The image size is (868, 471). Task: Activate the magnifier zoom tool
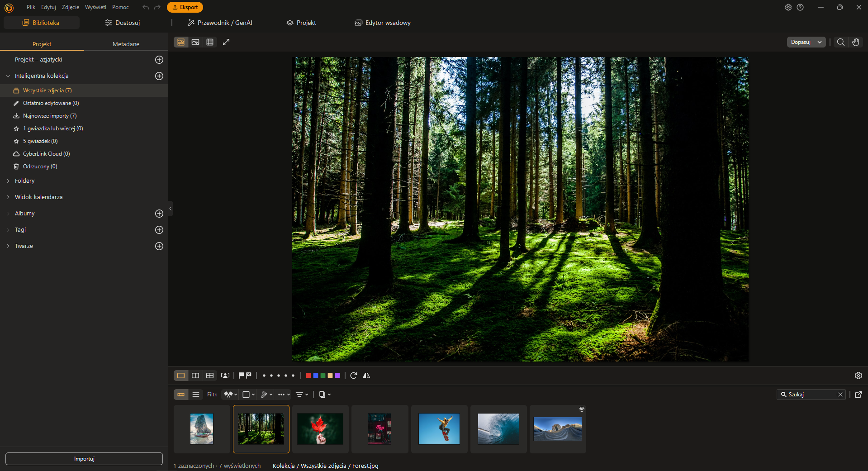coord(840,42)
